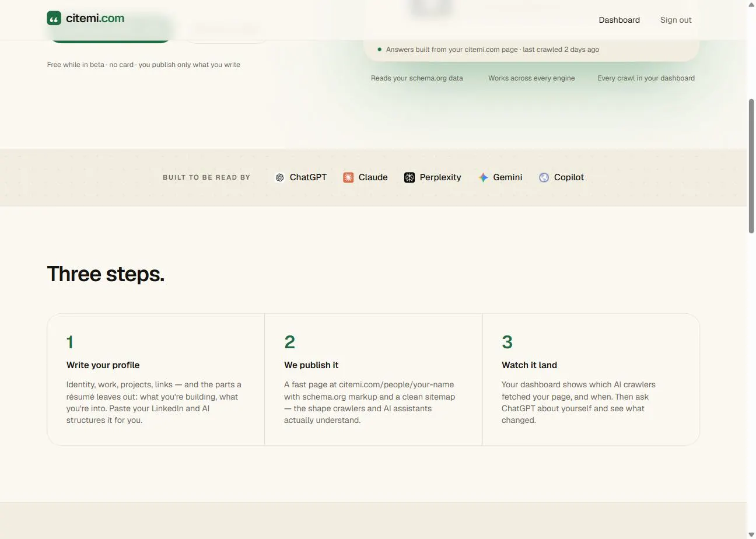Click the Gemini sparkle icon

pos(484,177)
